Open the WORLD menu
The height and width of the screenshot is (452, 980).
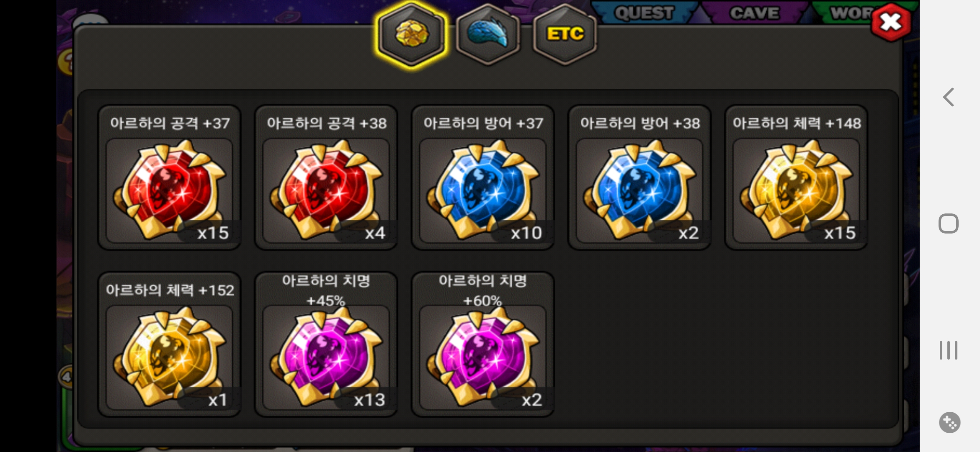pyautogui.click(x=850, y=13)
